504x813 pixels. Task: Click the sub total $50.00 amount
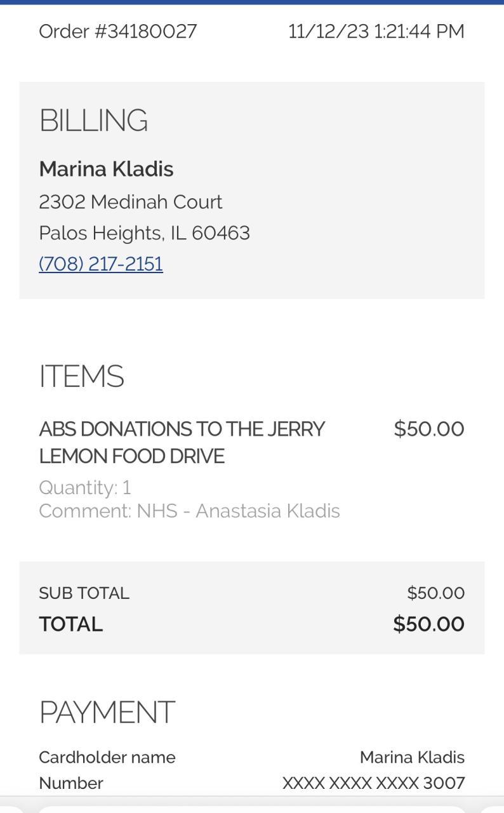pyautogui.click(x=435, y=593)
